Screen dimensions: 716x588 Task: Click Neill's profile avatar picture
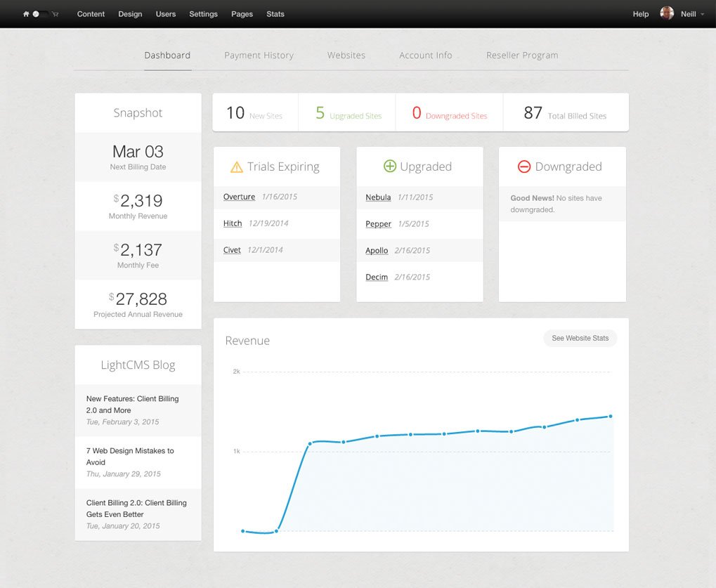666,13
